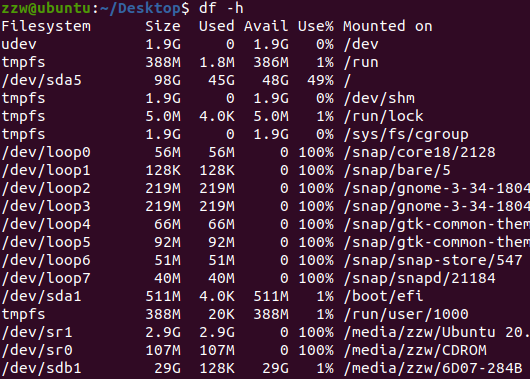Click the 'Use%' column header
This screenshot has width=530, height=379.
coord(316,26)
